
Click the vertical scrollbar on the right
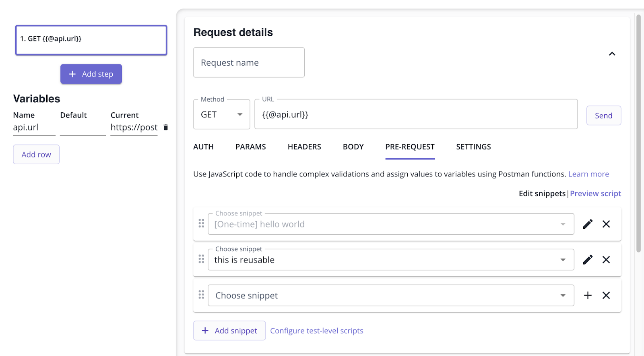click(x=638, y=133)
